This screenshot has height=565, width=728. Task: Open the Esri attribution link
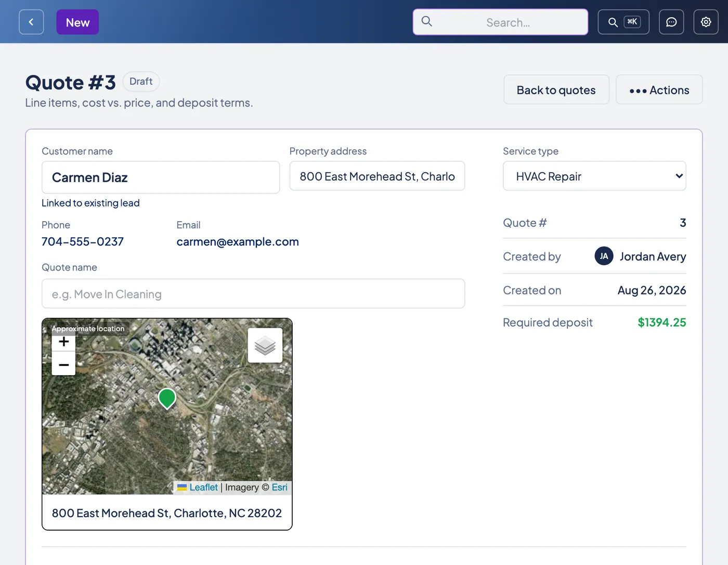279,487
